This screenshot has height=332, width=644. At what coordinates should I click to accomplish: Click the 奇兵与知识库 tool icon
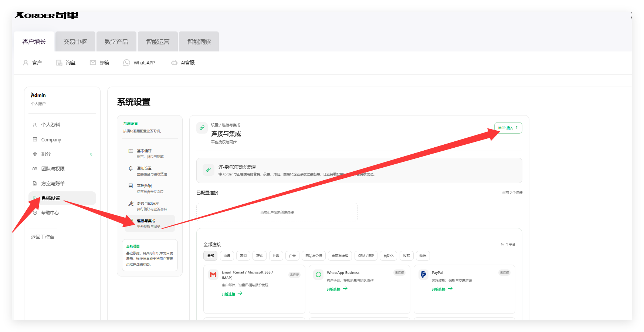pos(131,204)
